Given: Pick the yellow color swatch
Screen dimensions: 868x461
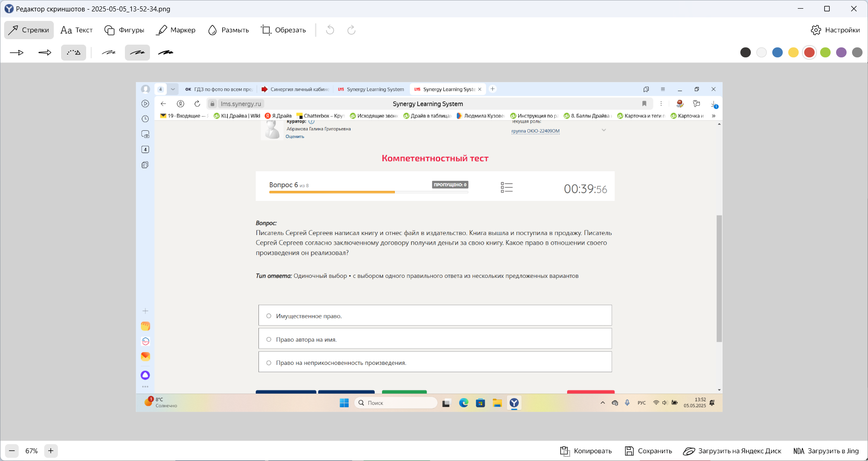Looking at the screenshot, I should (x=793, y=52).
